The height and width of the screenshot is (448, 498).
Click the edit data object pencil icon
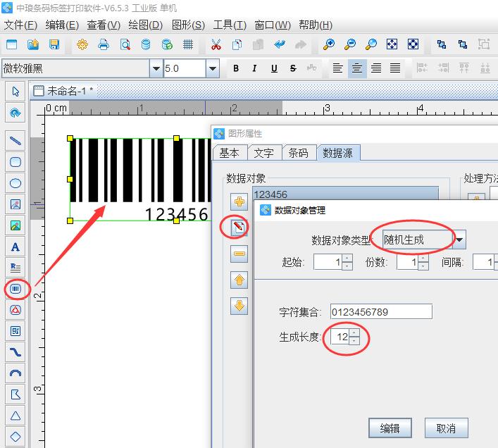tap(239, 228)
